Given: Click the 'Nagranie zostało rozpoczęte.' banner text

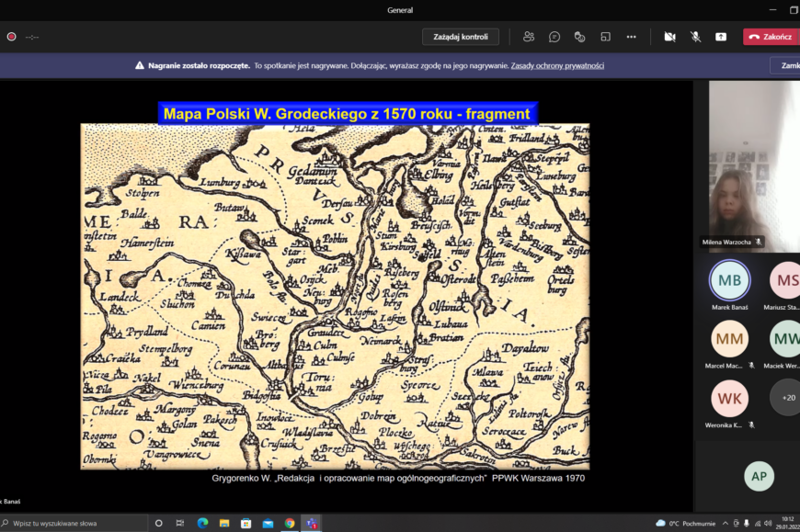Looking at the screenshot, I should (x=199, y=66).
